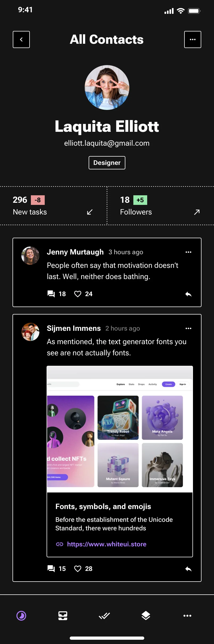This screenshot has width=214, height=644.
Task: Switch to the layers stack tab
Action: (x=146, y=616)
